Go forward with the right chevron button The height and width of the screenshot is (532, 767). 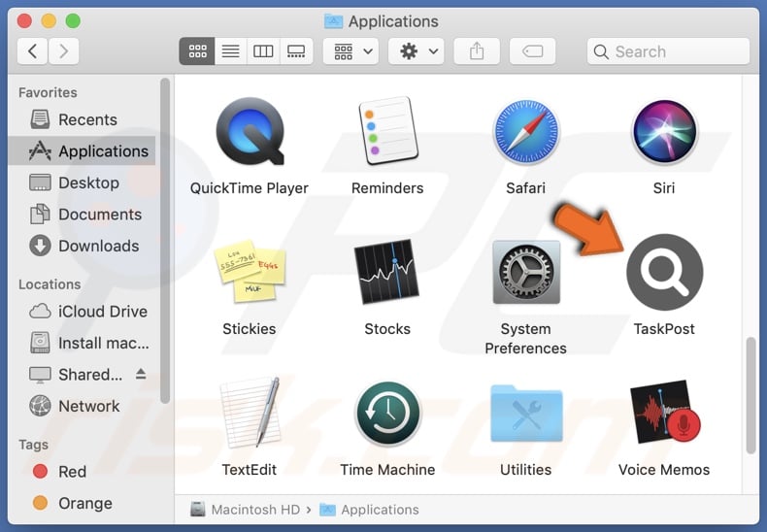(63, 50)
